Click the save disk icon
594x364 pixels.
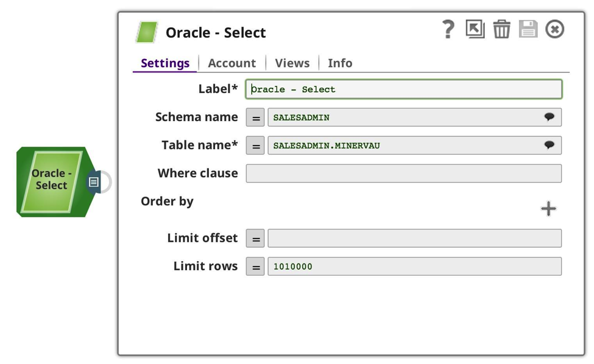(528, 29)
